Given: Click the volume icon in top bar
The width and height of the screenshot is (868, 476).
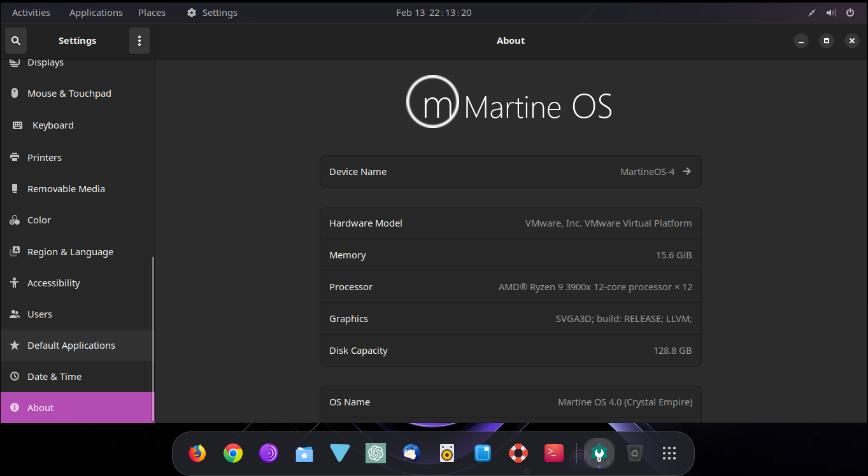Looking at the screenshot, I should coord(831,13).
